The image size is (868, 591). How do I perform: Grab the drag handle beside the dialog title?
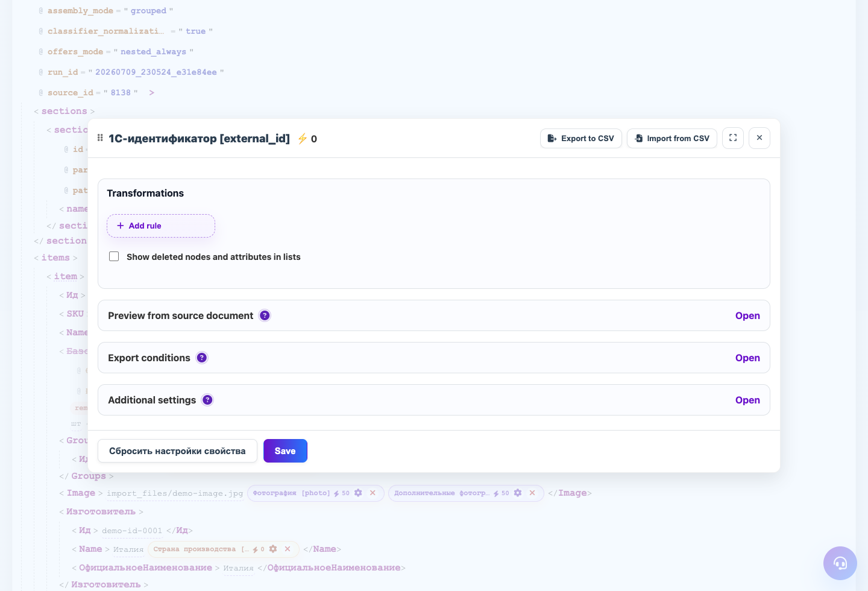click(x=100, y=138)
